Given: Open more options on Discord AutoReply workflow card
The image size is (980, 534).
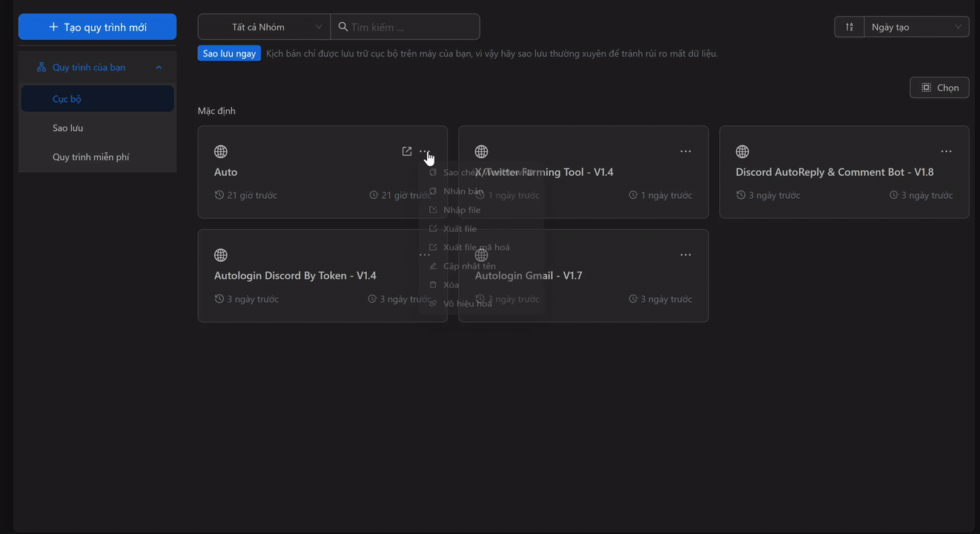Looking at the screenshot, I should tap(946, 151).
